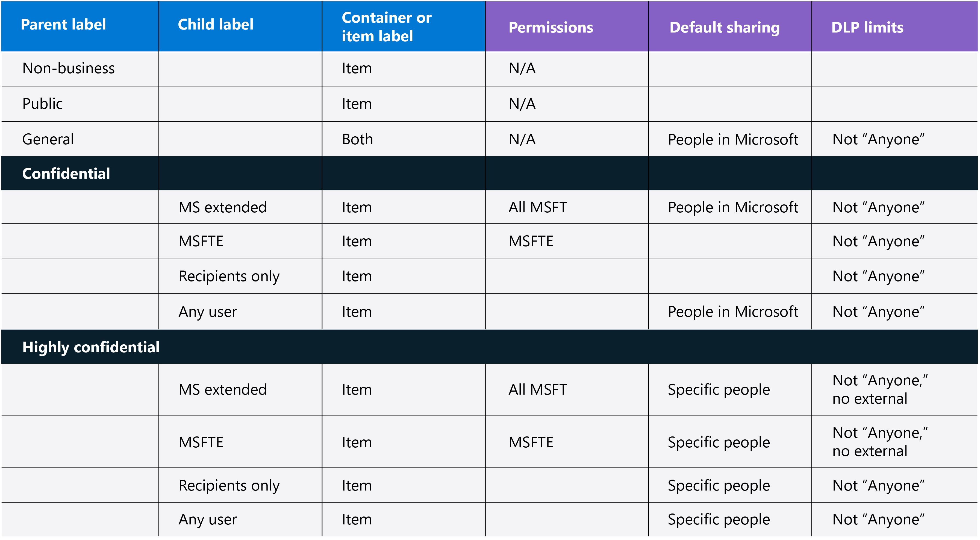Click the Parent label column header
Image resolution: width=980 pixels, height=540 pixels.
click(x=63, y=25)
